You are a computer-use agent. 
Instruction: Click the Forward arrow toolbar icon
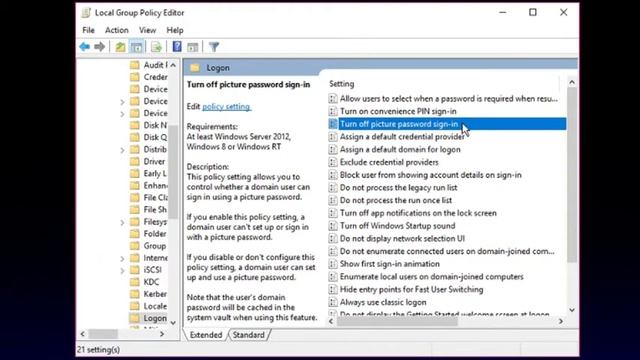(99, 47)
